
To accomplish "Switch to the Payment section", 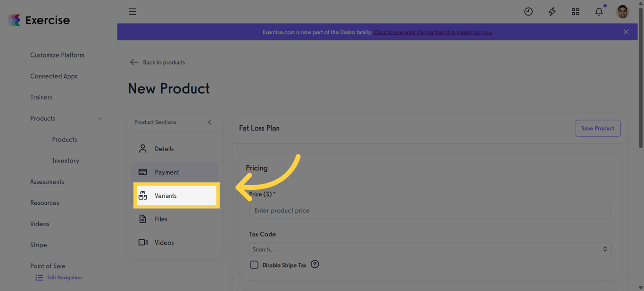I will point(175,172).
